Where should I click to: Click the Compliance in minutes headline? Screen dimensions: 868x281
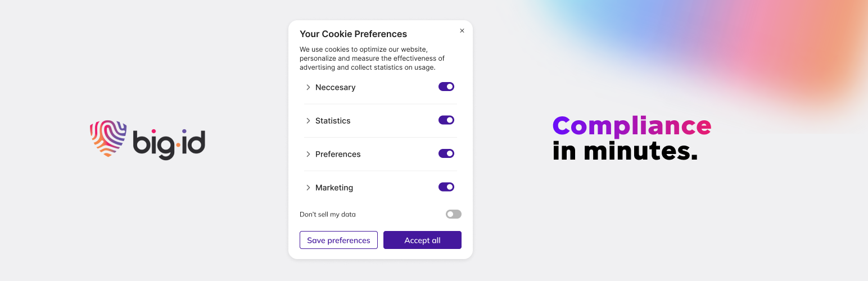pyautogui.click(x=632, y=138)
